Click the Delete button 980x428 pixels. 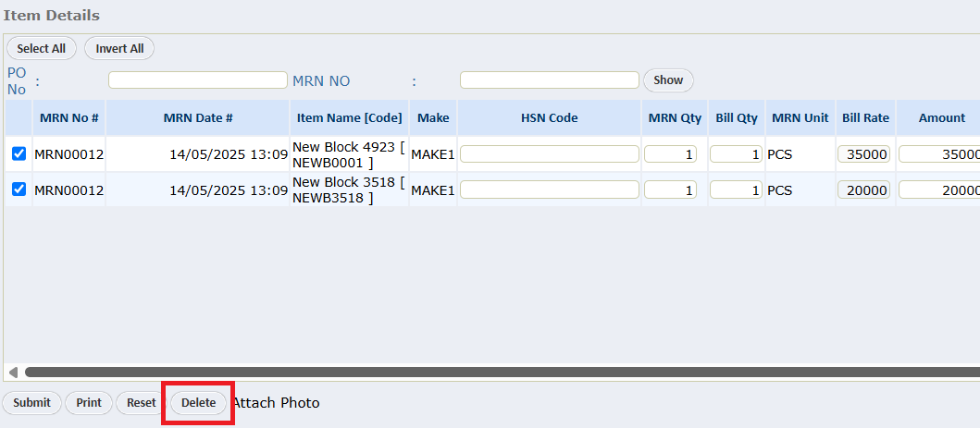point(198,403)
